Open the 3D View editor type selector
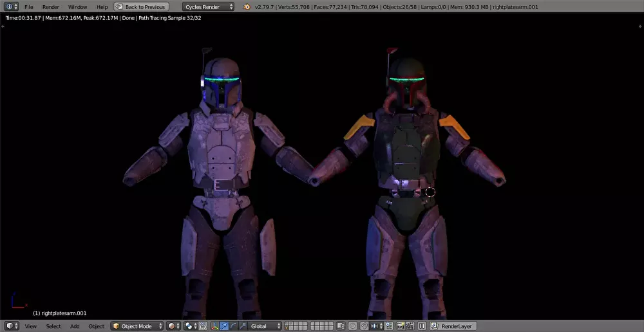 12,326
